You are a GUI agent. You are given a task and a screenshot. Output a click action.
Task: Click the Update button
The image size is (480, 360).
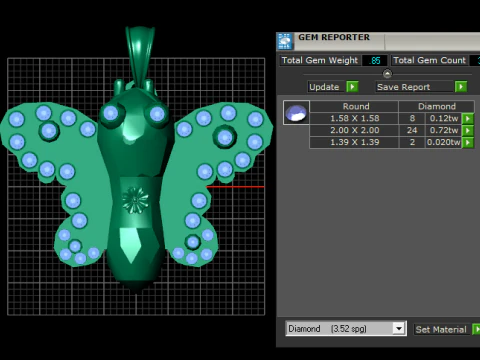[x=326, y=87]
